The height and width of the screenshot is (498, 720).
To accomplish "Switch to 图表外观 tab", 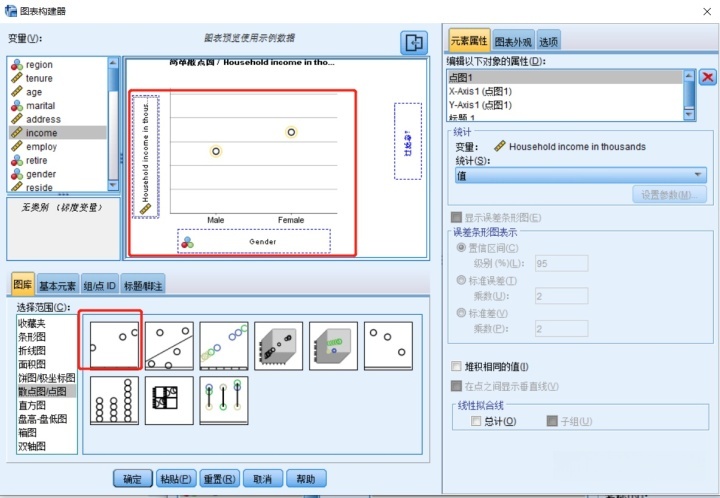I will pyautogui.click(x=513, y=42).
